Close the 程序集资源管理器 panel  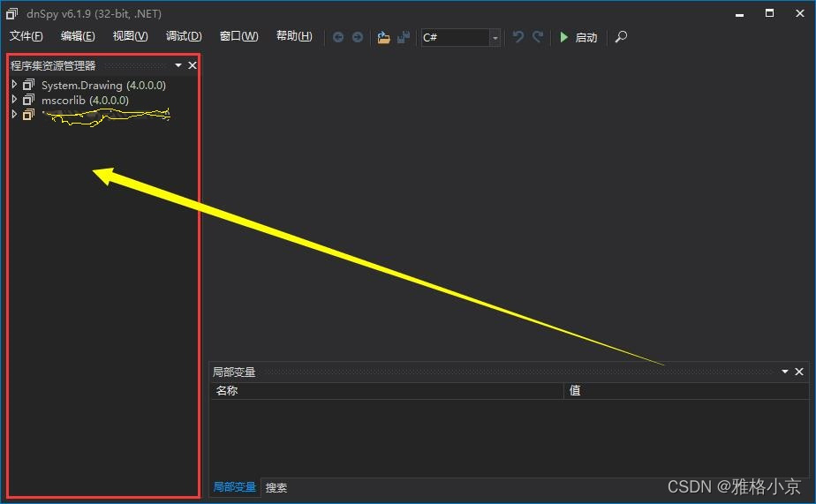(192, 65)
